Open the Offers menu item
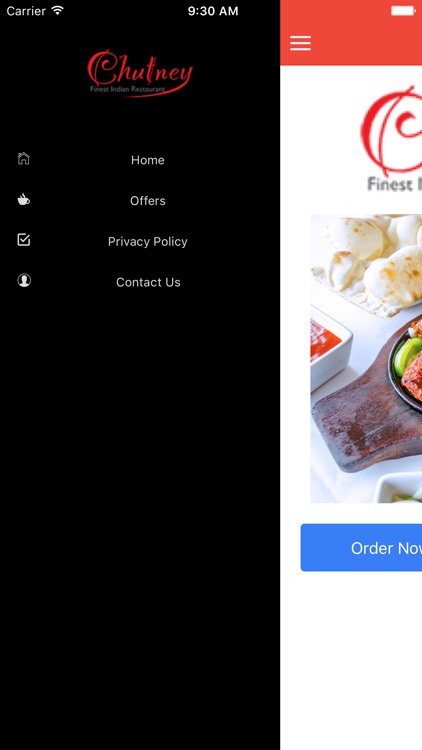Viewport: 422px width, 750px height. tap(147, 200)
